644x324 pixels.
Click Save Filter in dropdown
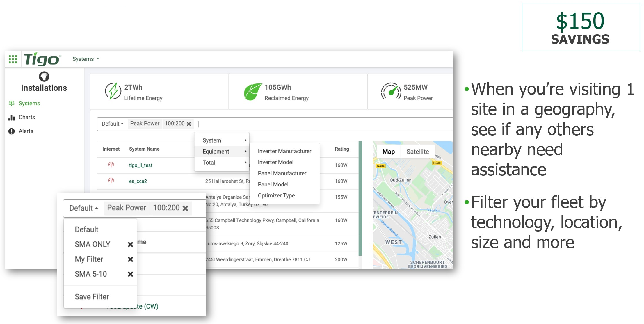tap(92, 297)
